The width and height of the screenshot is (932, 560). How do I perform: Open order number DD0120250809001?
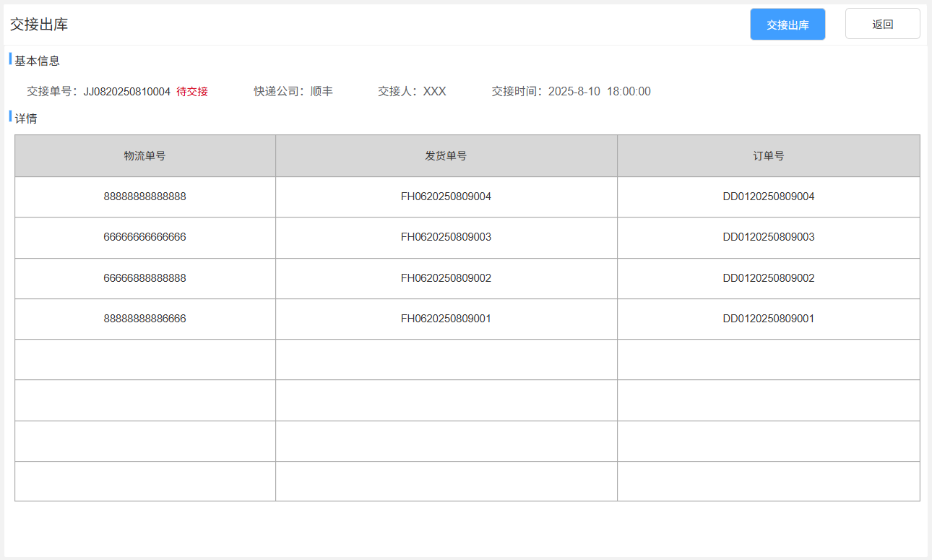click(x=768, y=319)
